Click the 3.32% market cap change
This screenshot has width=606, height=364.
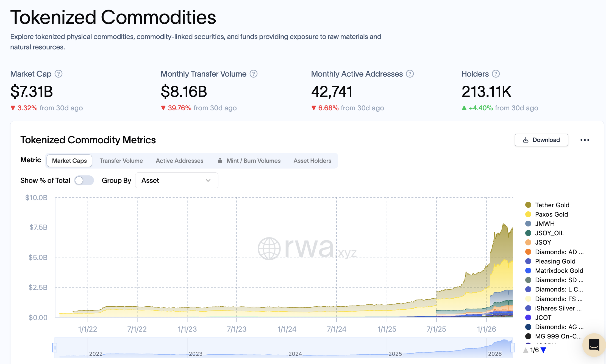(x=27, y=108)
